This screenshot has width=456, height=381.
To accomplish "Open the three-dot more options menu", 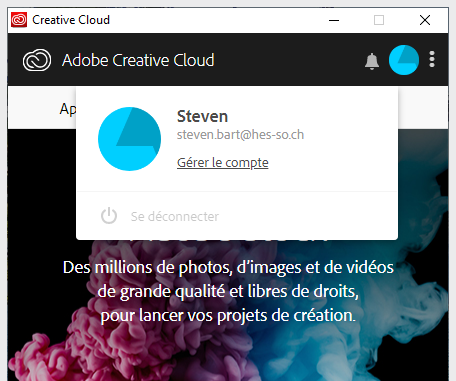I will pos(432,59).
